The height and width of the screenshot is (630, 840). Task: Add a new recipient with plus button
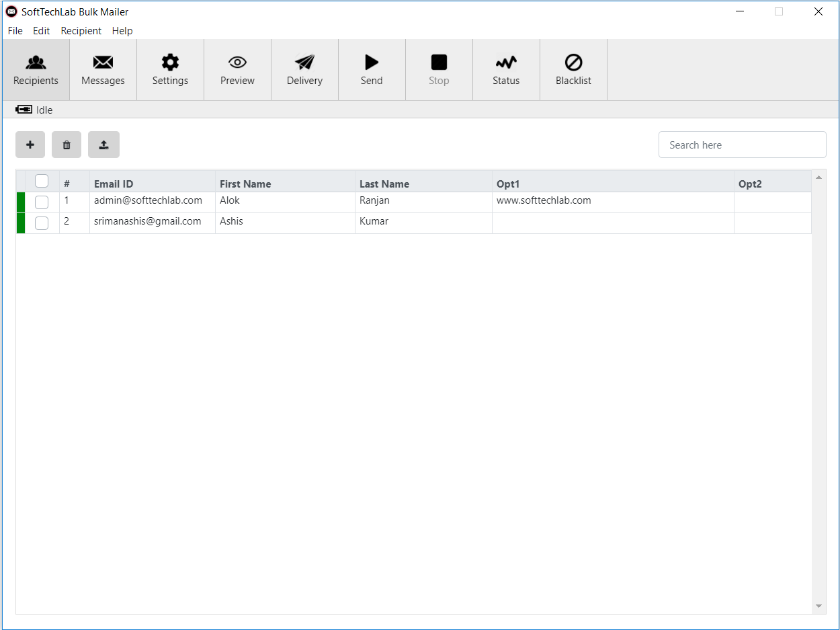coord(30,145)
